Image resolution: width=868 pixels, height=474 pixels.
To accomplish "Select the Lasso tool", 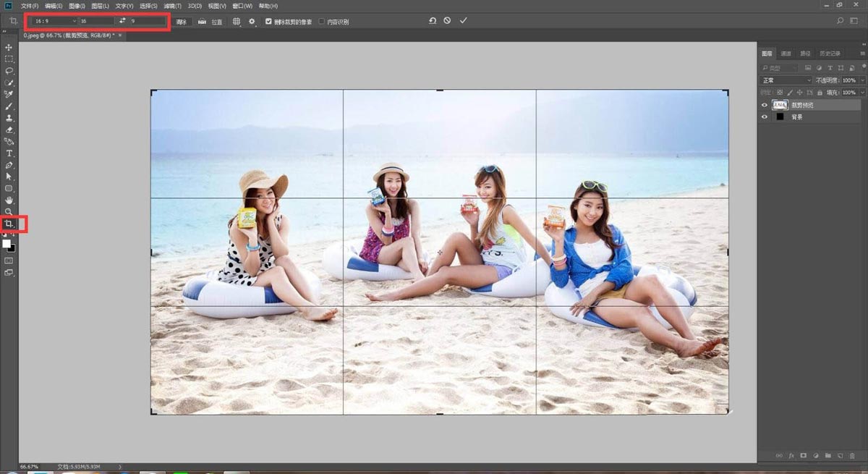I will (9, 71).
